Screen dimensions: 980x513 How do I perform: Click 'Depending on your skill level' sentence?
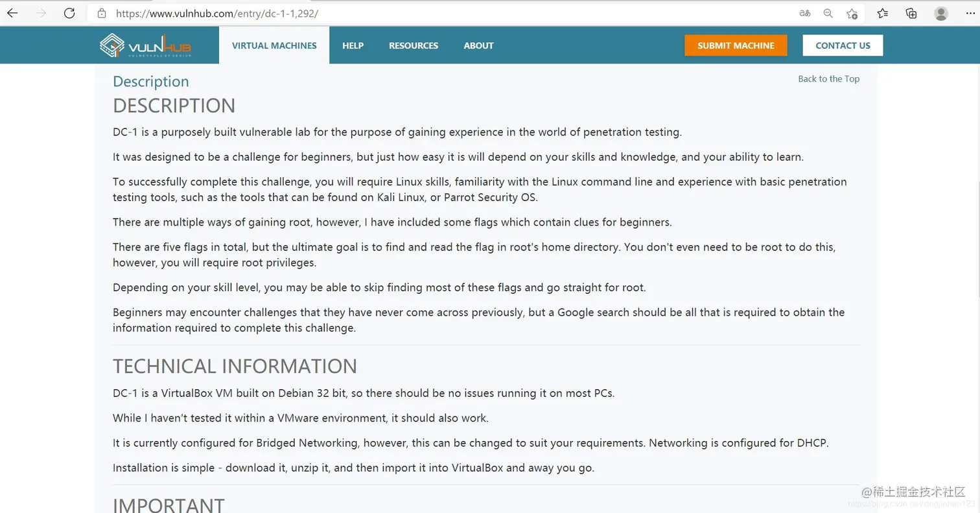tap(379, 287)
